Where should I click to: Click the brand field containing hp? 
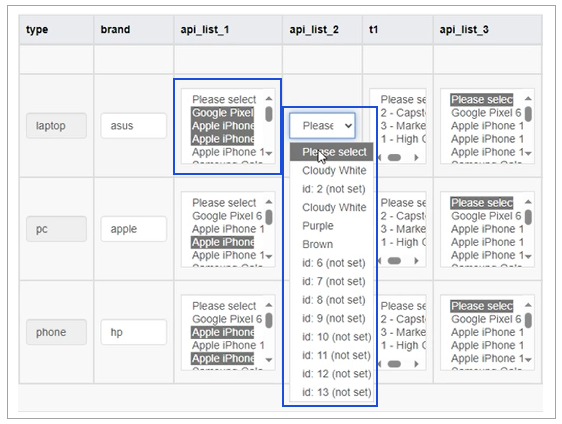[134, 332]
